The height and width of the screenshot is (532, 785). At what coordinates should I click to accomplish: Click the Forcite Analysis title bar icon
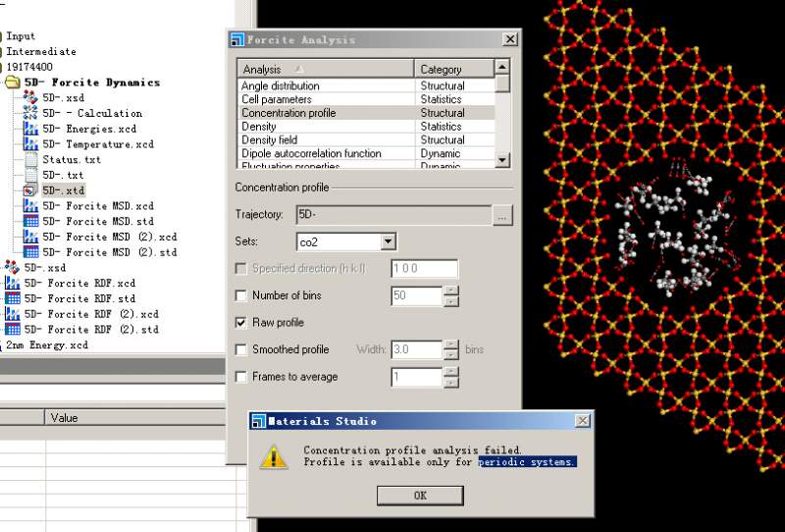pyautogui.click(x=236, y=39)
